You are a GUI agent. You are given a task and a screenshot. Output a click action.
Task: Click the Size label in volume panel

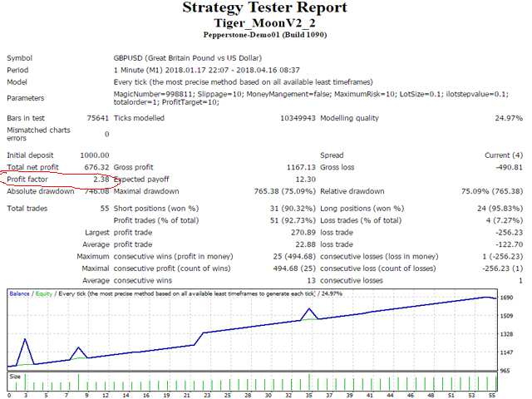tap(15, 377)
